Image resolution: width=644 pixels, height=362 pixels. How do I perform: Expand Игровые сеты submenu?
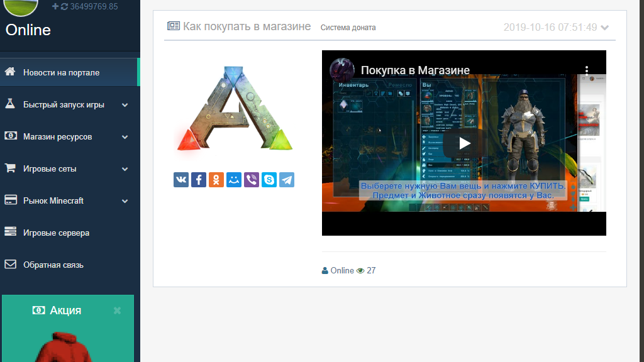click(125, 169)
